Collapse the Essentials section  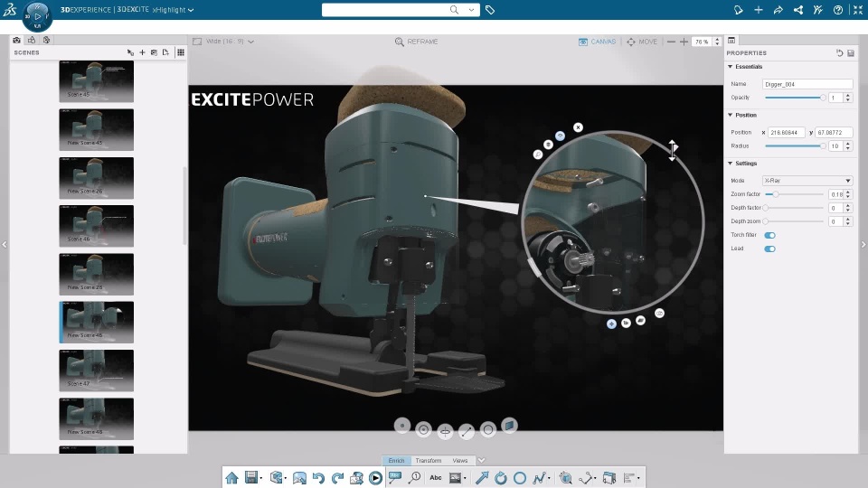[731, 66]
